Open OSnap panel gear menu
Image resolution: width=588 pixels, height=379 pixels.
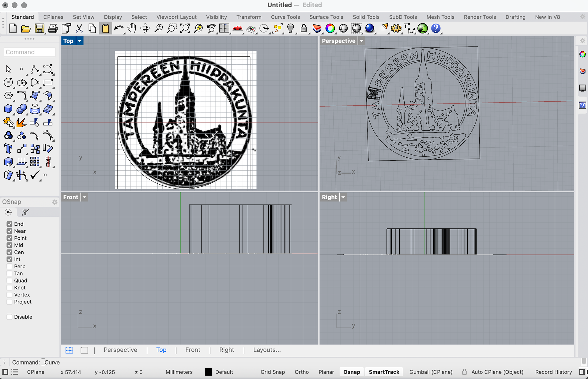click(x=55, y=202)
